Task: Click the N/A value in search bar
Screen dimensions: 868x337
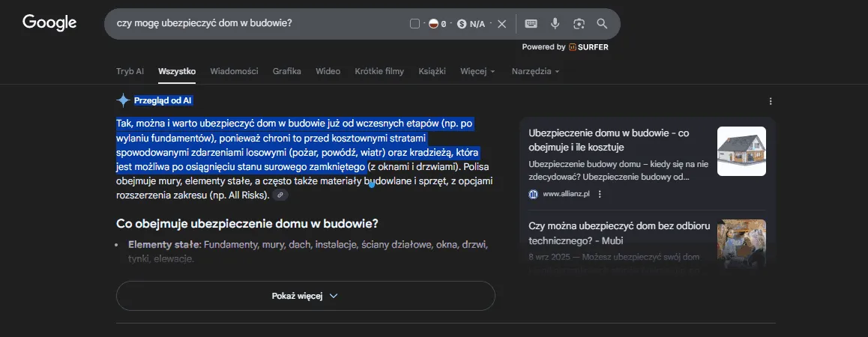Action: [477, 24]
